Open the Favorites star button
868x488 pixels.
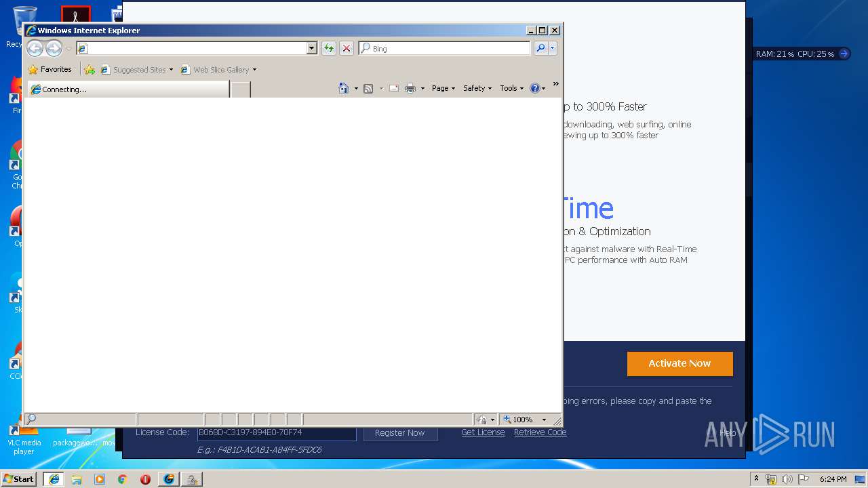(50, 69)
